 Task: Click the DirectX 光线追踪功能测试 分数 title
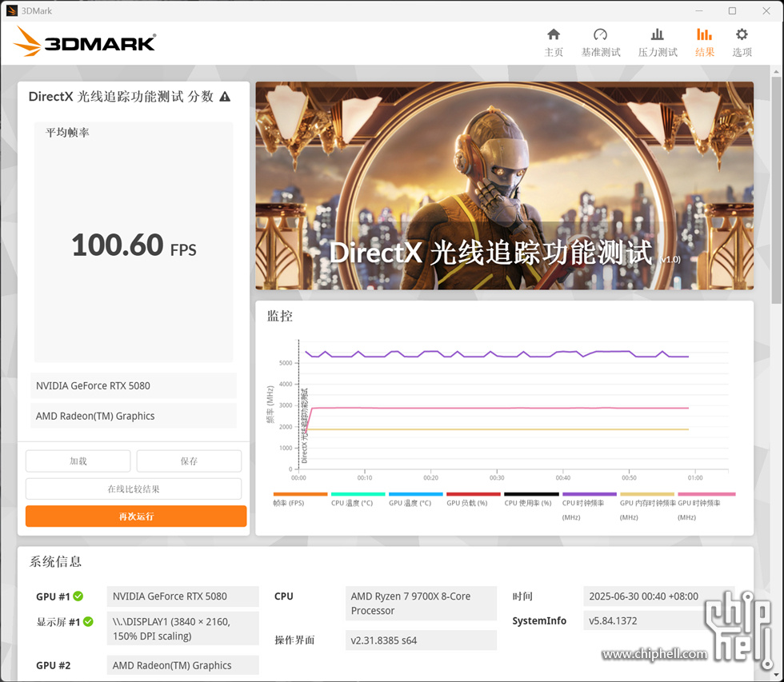[x=121, y=97]
